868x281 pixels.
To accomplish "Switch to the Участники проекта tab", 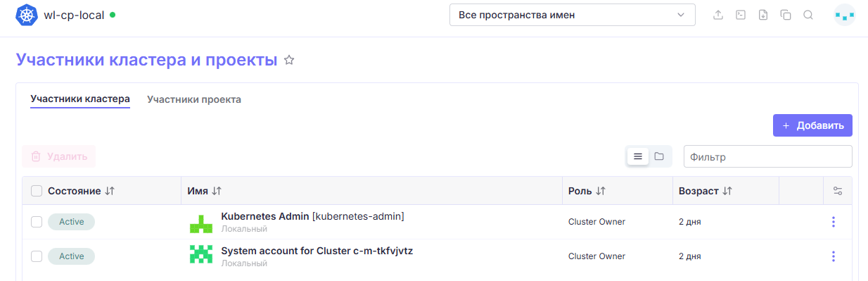I will (194, 99).
